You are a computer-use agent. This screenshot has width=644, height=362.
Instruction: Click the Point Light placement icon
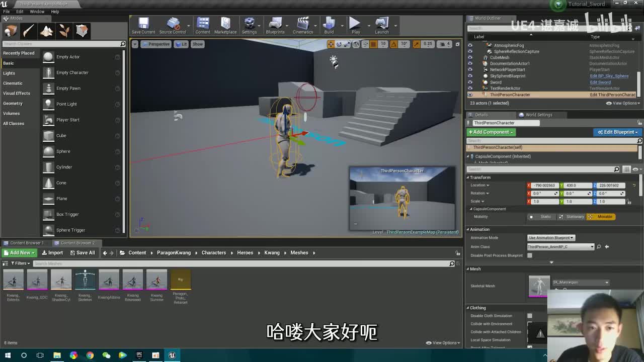(48, 104)
